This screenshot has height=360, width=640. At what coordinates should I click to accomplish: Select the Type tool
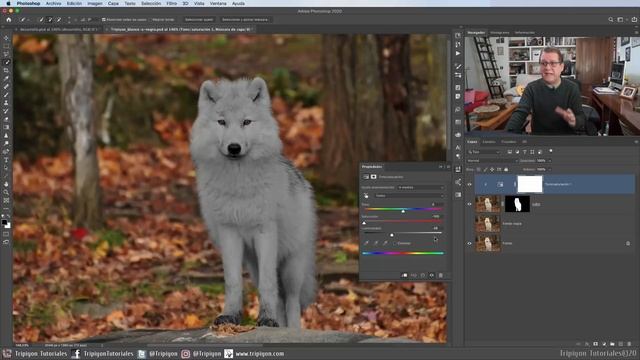click(6, 160)
